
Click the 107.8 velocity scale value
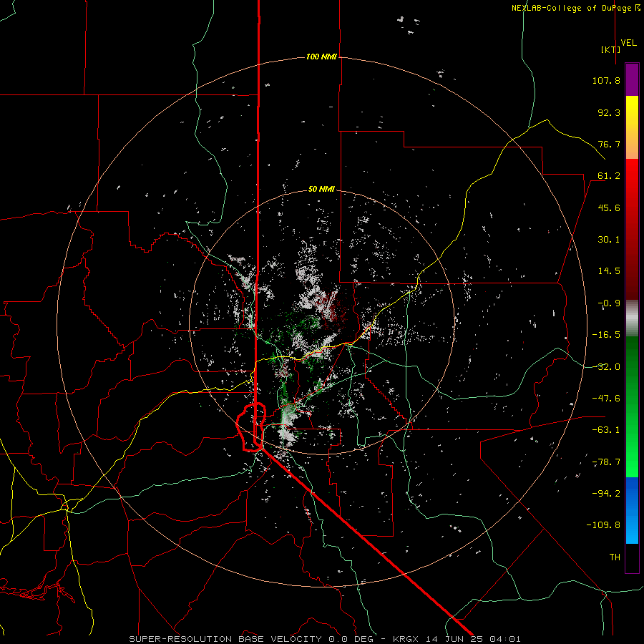point(606,80)
